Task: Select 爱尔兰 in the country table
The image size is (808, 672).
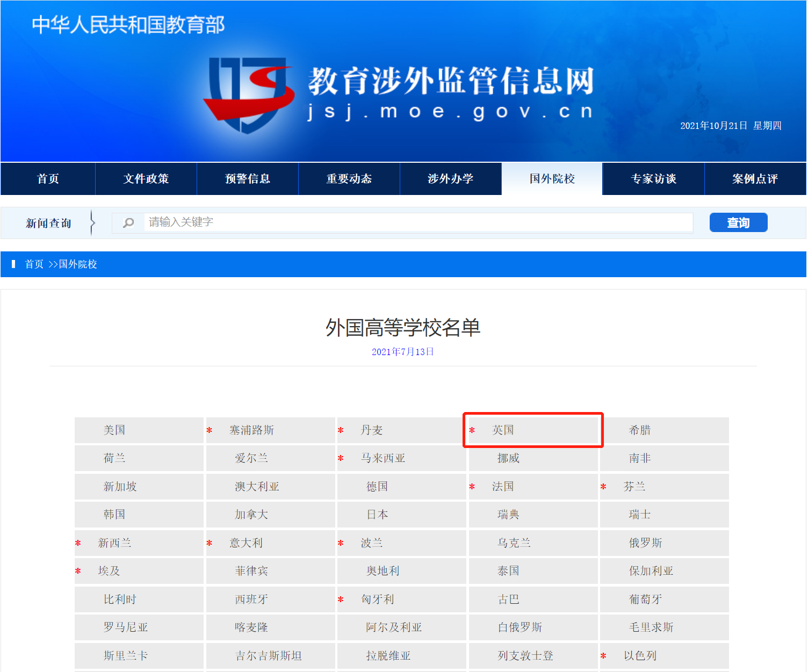Action: tap(251, 458)
